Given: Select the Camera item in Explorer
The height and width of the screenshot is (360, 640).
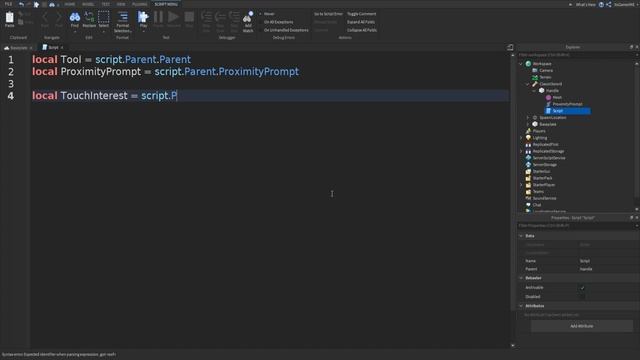Looking at the screenshot, I should [546, 71].
